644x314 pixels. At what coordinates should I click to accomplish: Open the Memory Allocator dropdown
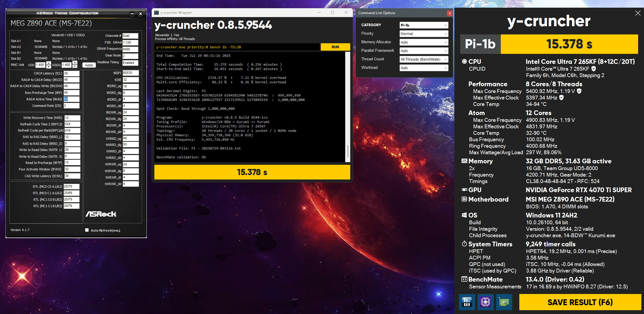point(424,42)
